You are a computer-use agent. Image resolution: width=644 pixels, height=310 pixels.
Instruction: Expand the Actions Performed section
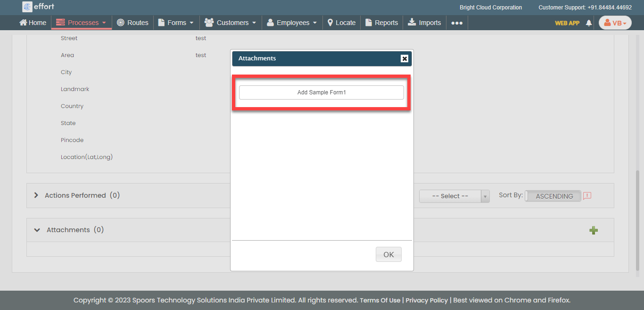point(36,195)
